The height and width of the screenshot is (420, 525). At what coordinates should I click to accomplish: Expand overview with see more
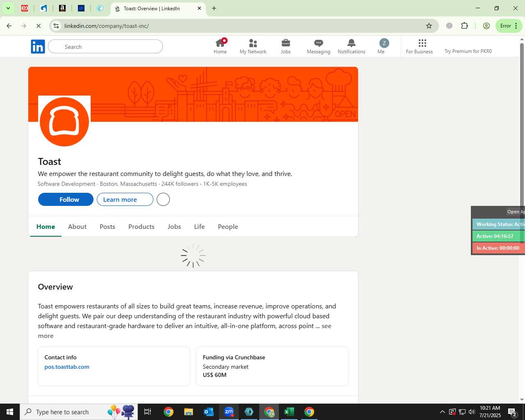[326, 326]
